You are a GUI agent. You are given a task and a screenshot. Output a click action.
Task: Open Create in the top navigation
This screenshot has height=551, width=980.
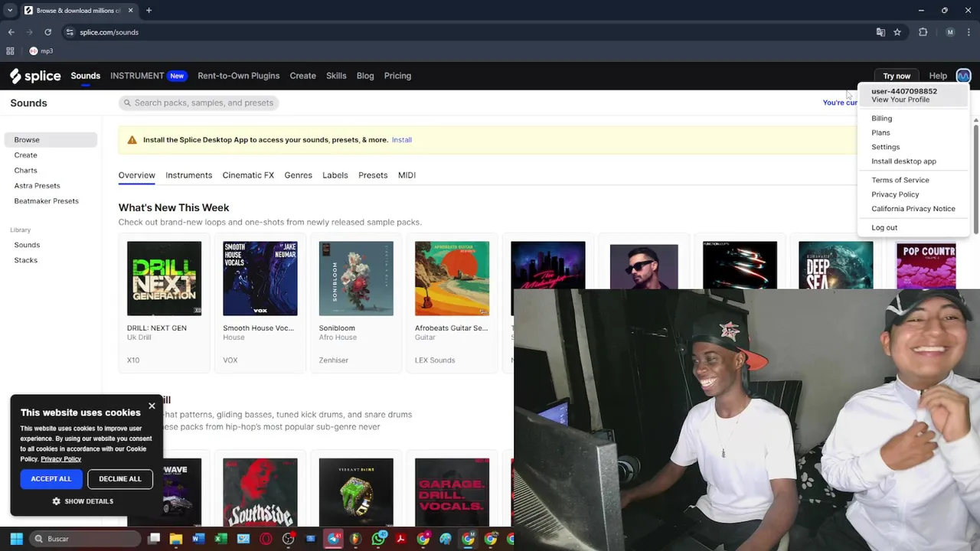point(302,76)
